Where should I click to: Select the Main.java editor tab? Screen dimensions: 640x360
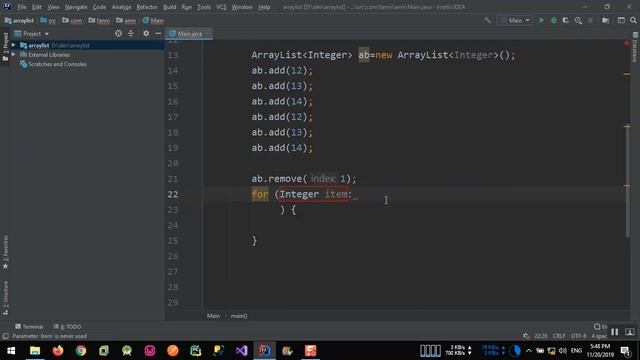pos(189,33)
